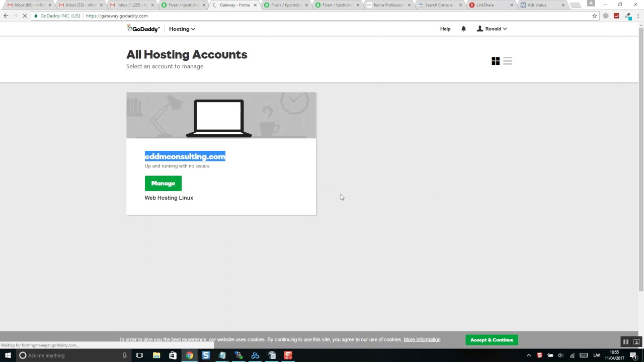Viewport: 644px width, 362px height.
Task: Open the Wi-Fi network tray icon
Action: [x=572, y=355]
